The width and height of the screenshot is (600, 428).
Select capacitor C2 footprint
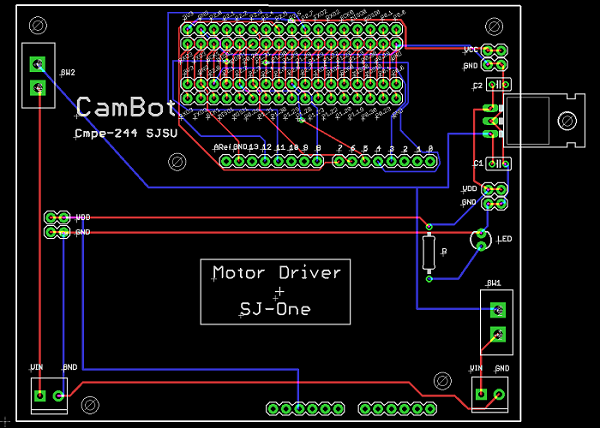[x=499, y=84]
